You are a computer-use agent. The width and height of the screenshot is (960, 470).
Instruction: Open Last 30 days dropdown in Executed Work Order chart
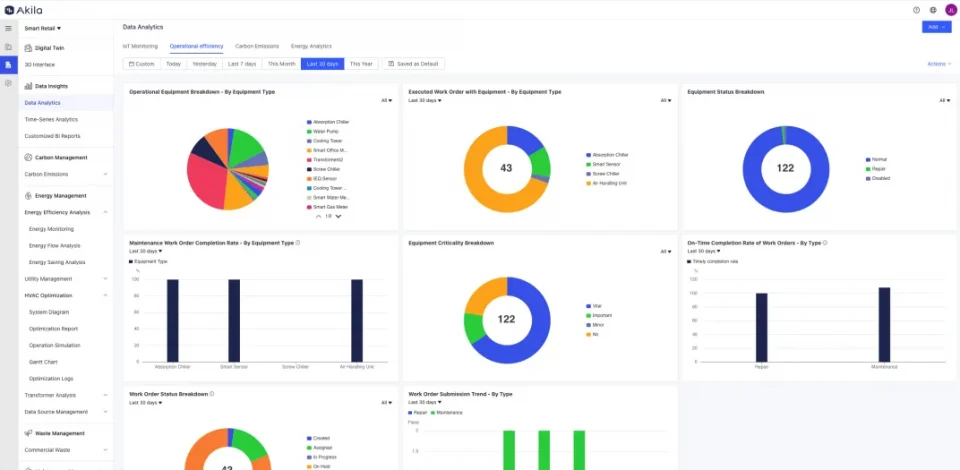[x=425, y=100]
